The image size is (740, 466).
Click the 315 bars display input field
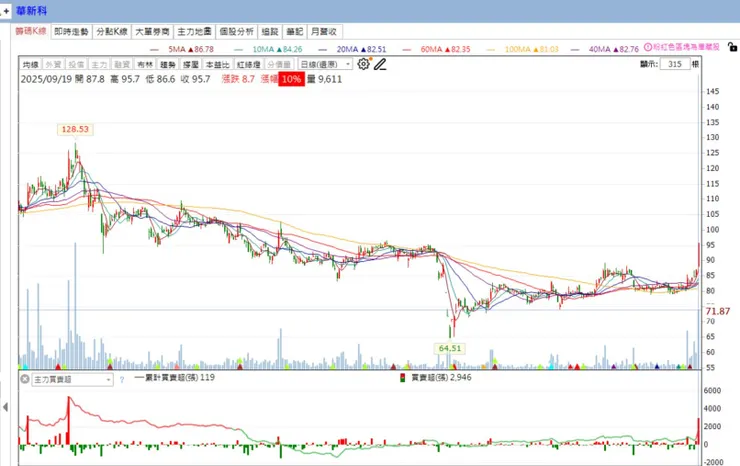coord(675,64)
